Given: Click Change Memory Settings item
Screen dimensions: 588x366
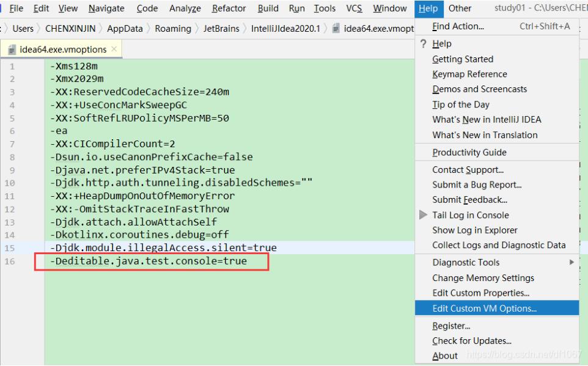Looking at the screenshot, I should coord(483,278).
